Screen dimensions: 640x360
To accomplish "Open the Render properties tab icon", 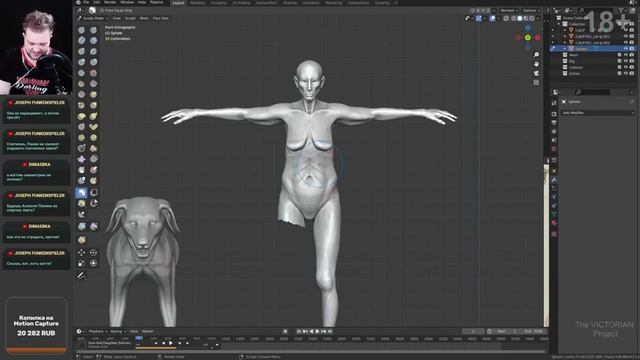I will (x=554, y=114).
